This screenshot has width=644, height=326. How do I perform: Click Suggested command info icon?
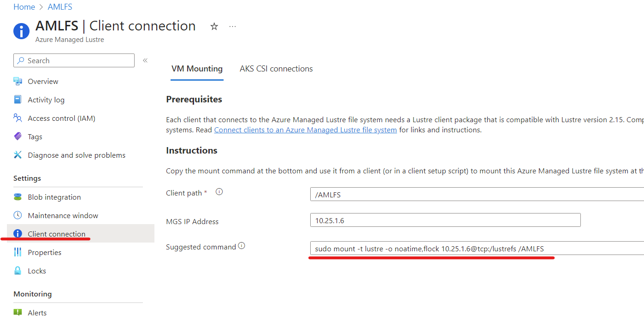242,246
